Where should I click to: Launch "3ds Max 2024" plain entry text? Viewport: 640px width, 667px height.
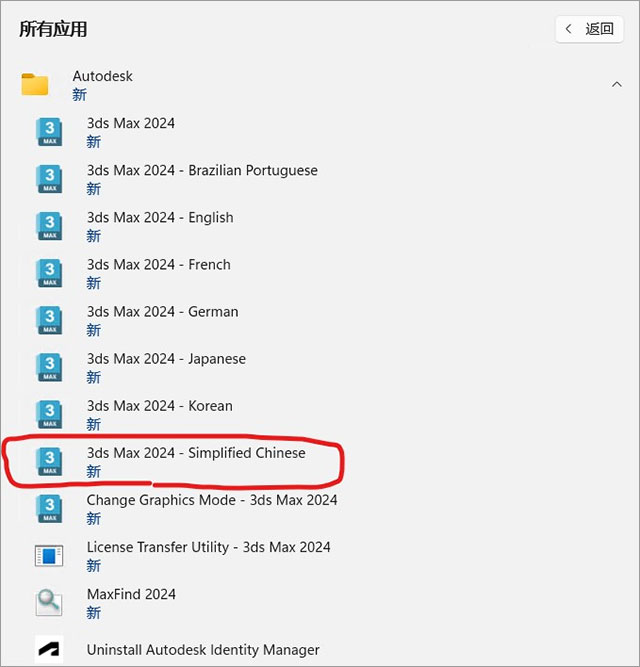coord(131,123)
